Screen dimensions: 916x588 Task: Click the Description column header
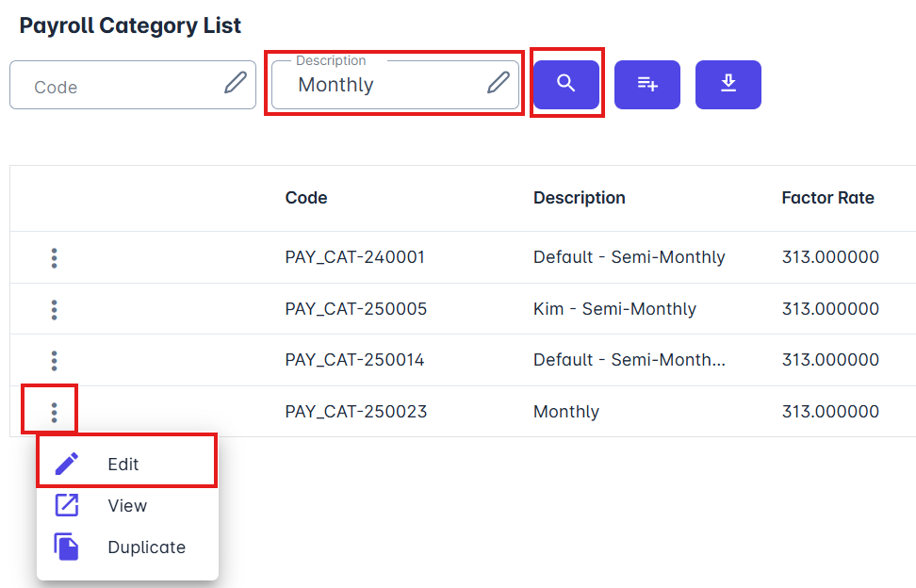coord(579,198)
